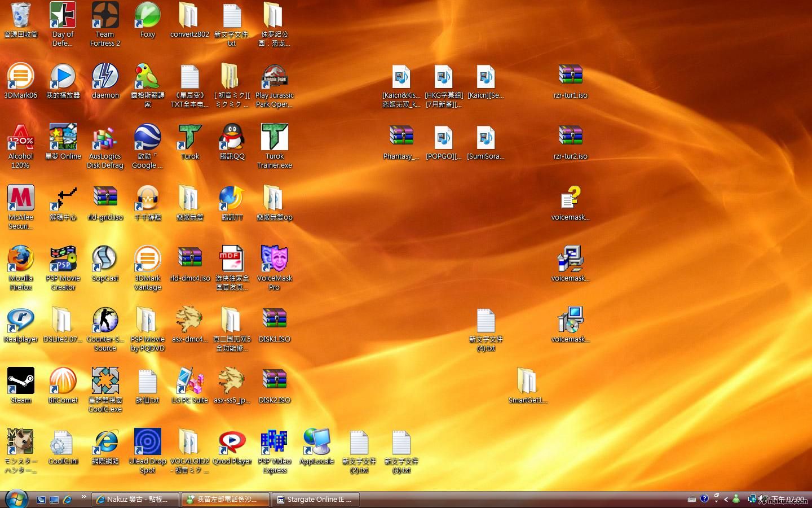Open the language bar options dropdown

[x=716, y=501]
